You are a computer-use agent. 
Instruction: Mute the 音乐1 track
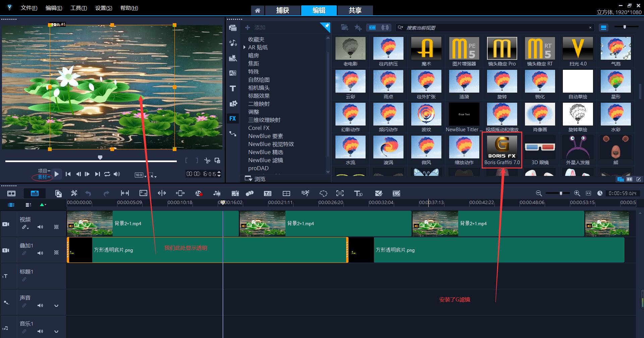[40, 331]
